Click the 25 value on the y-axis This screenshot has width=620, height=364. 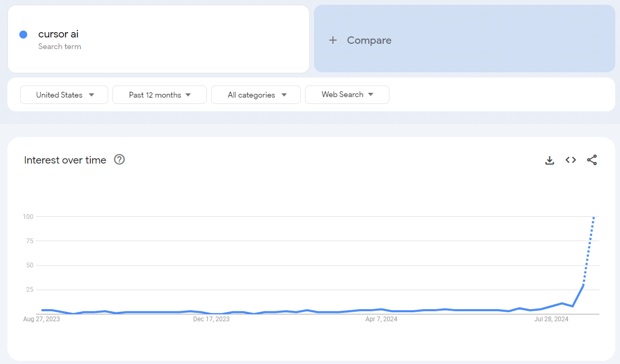click(30, 290)
